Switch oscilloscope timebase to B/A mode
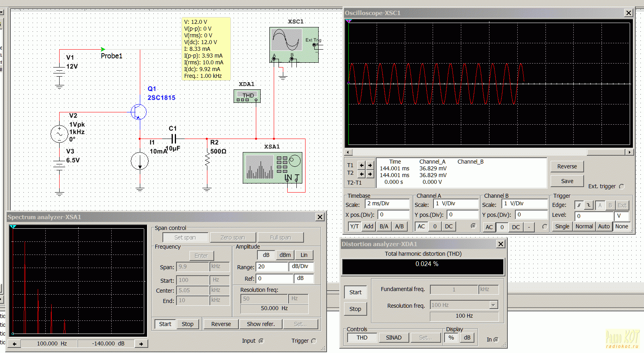 (384, 226)
